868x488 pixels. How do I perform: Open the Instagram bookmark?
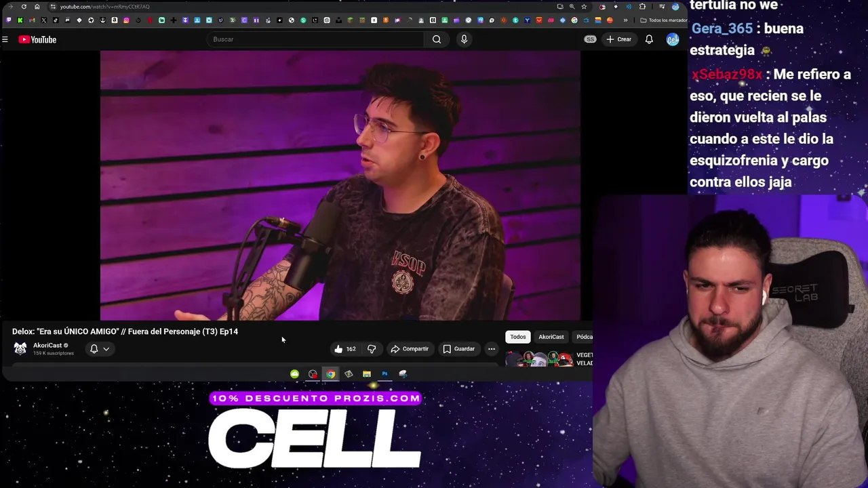126,20
